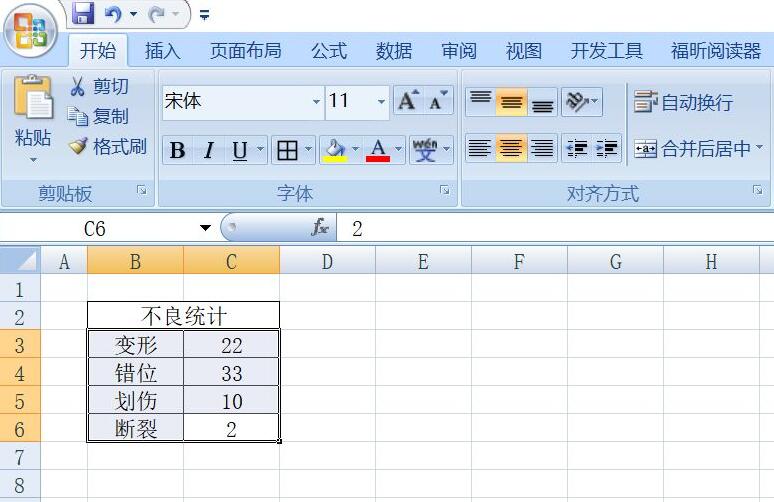Select the cell containing 33
774x502 pixels.
(232, 373)
